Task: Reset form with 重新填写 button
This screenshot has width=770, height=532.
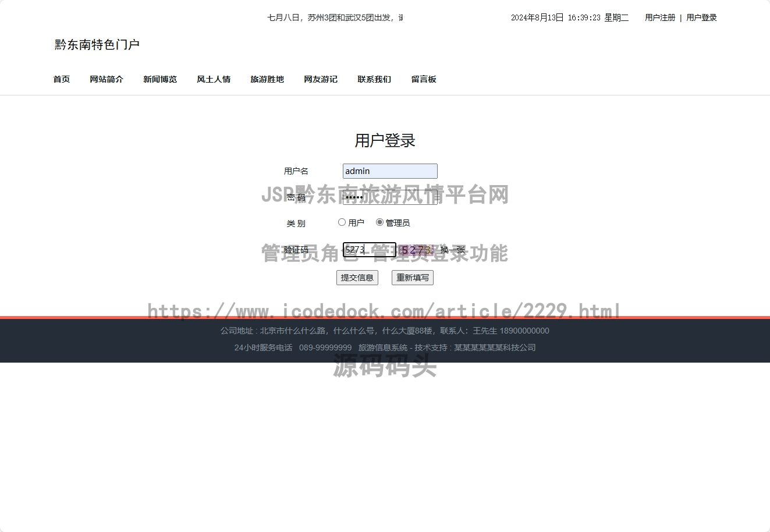Action: 413,278
